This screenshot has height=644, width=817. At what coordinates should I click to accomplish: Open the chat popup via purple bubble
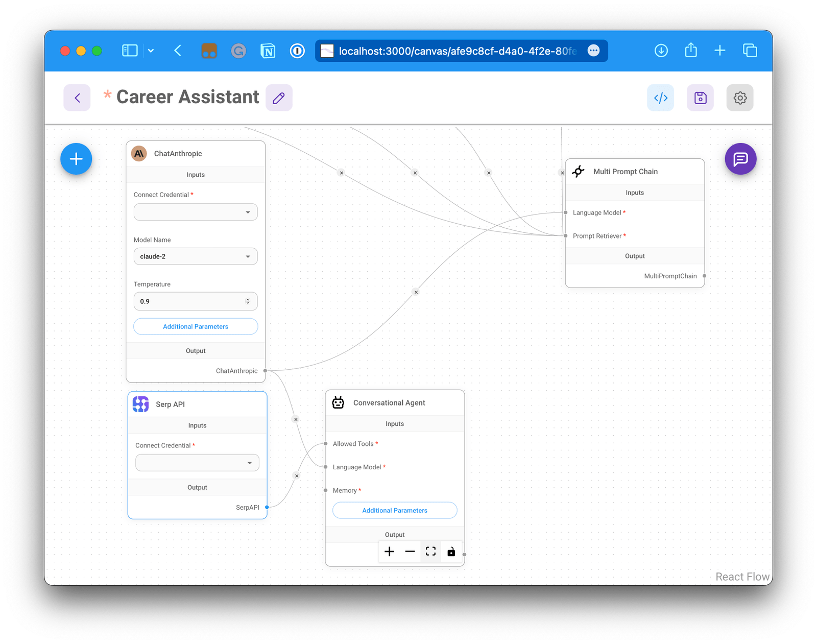click(x=740, y=159)
